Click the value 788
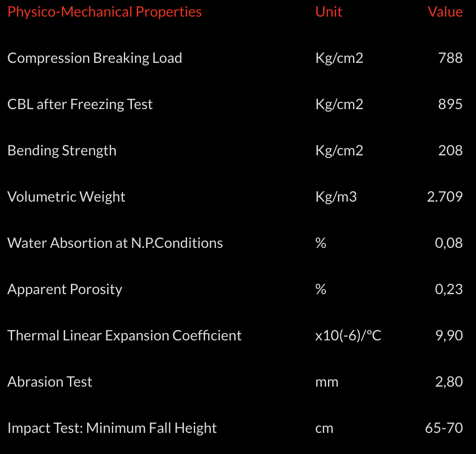Screen dimensions: 476x454 coord(450,58)
